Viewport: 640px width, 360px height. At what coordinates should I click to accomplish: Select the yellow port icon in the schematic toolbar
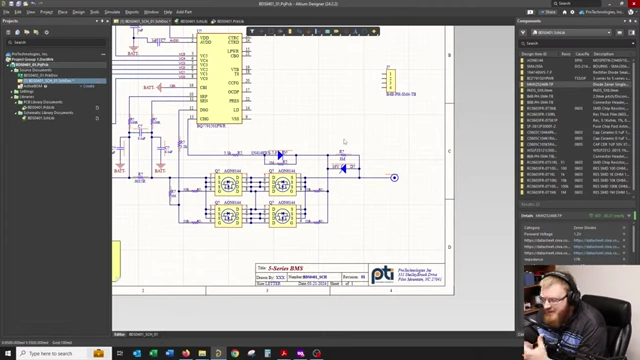337,31
